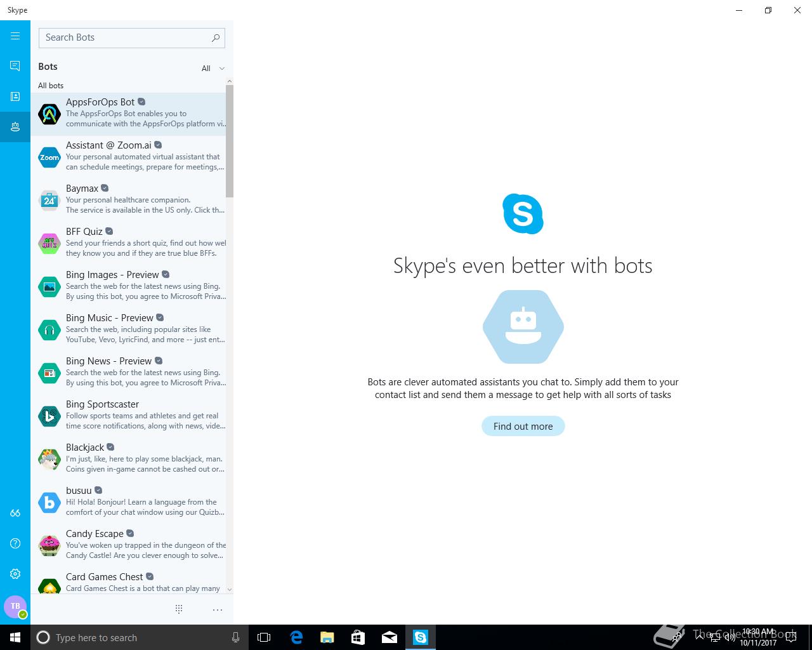Viewport: 812px width, 650px height.
Task: Click the busuu avatar icon
Action: 49,503
